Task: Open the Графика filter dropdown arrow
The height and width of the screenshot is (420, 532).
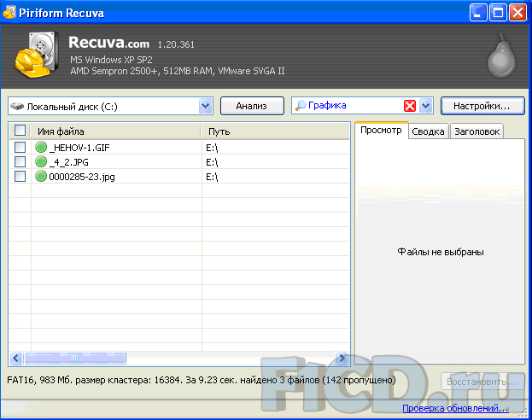Action: (x=426, y=106)
